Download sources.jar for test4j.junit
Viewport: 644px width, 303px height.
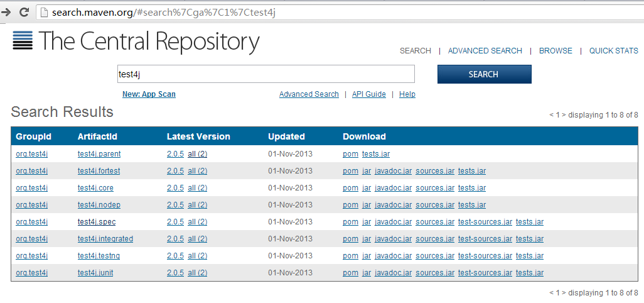pos(435,273)
